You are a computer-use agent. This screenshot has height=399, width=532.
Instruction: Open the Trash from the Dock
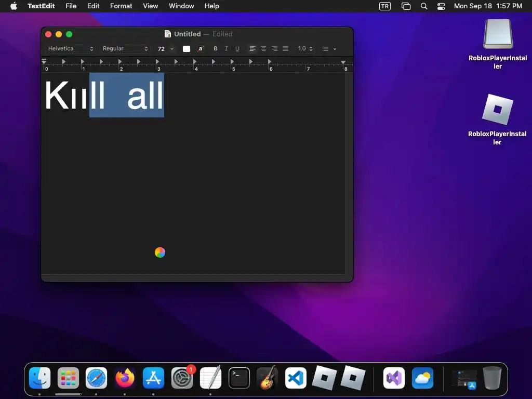(x=493, y=378)
